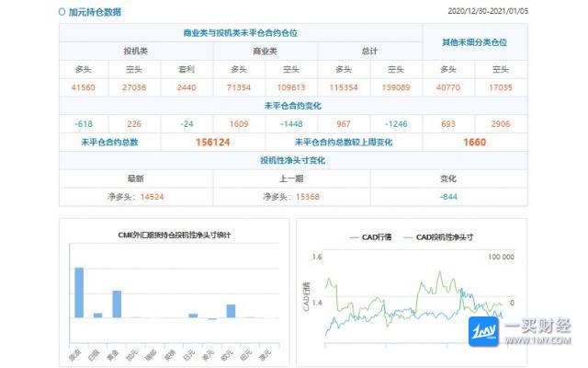This screenshot has width=588, height=368.
Task: Click speculative long value 41560
Action: pyautogui.click(x=84, y=87)
